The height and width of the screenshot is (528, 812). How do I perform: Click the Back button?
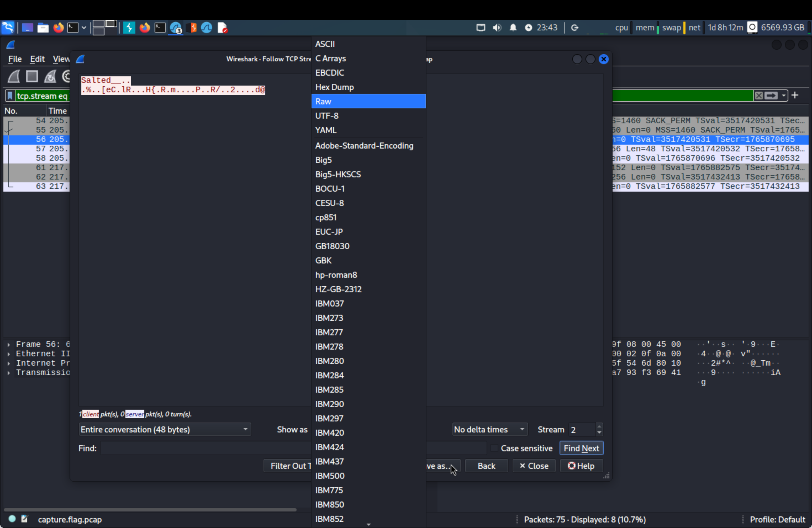pos(487,466)
